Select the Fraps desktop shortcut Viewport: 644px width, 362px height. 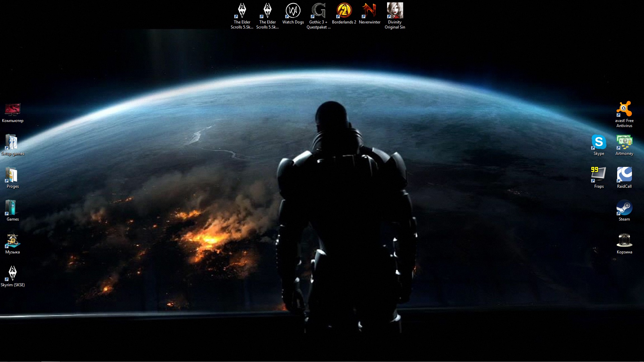[x=599, y=178]
